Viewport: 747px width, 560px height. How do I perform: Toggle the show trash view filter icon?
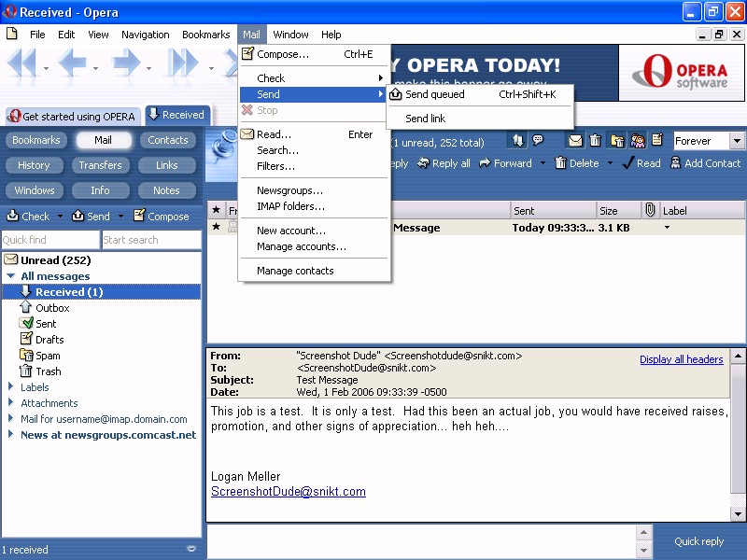pos(596,141)
